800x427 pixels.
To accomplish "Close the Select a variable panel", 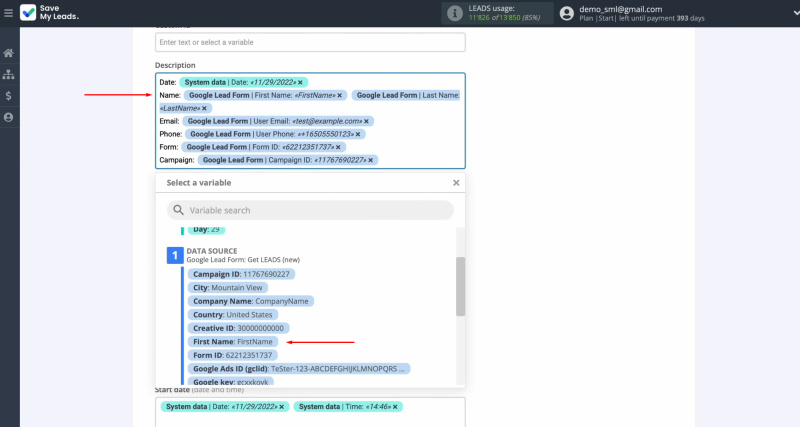I will point(456,183).
